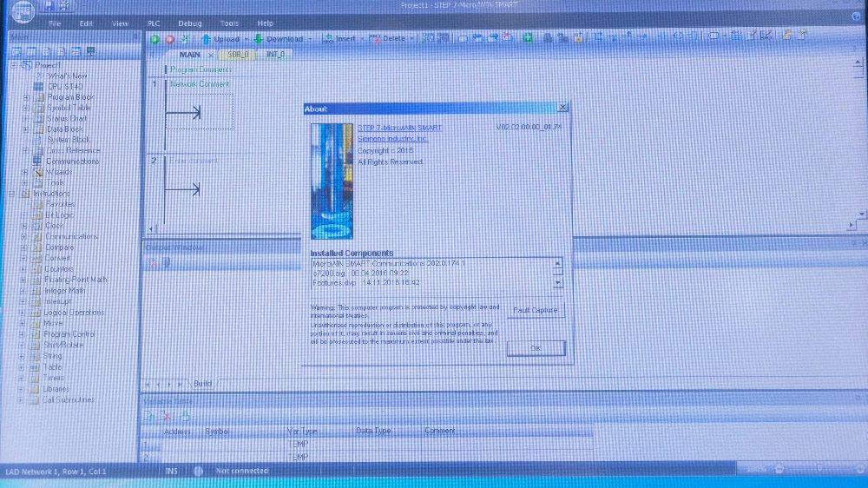Expand the Program Block tree node
The height and width of the screenshot is (488, 868).
[26, 97]
